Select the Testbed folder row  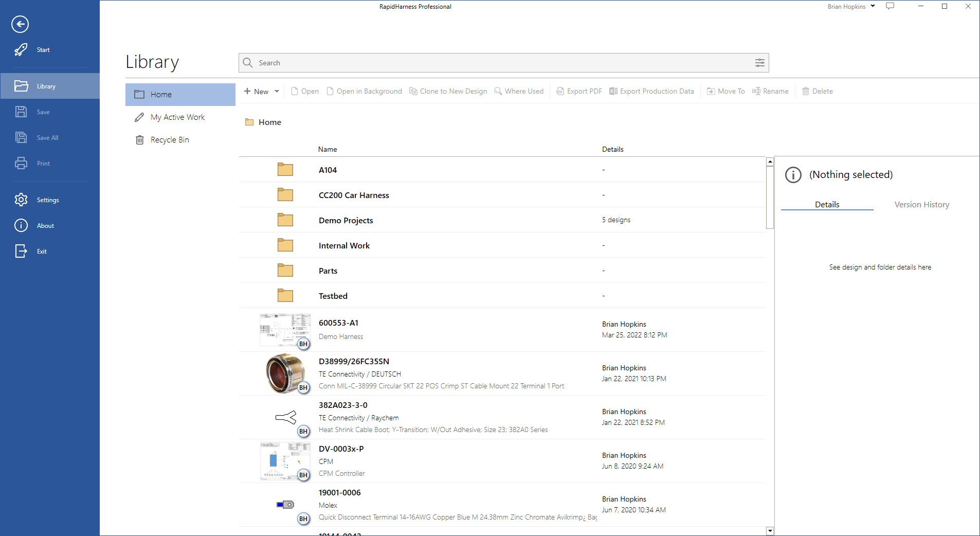[x=502, y=296]
